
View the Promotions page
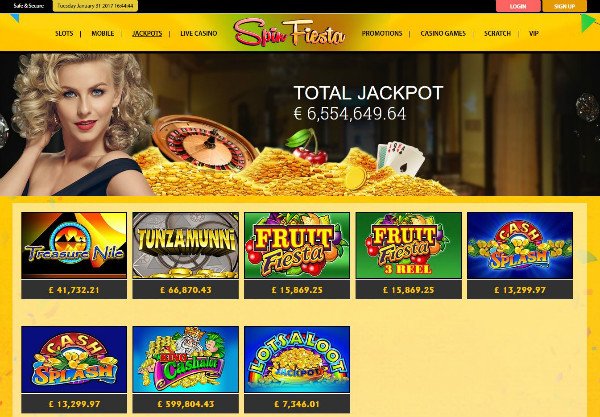382,34
